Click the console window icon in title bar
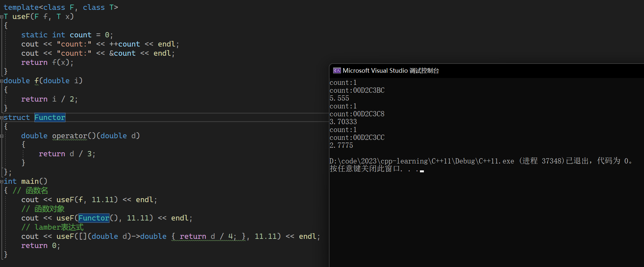 [337, 70]
